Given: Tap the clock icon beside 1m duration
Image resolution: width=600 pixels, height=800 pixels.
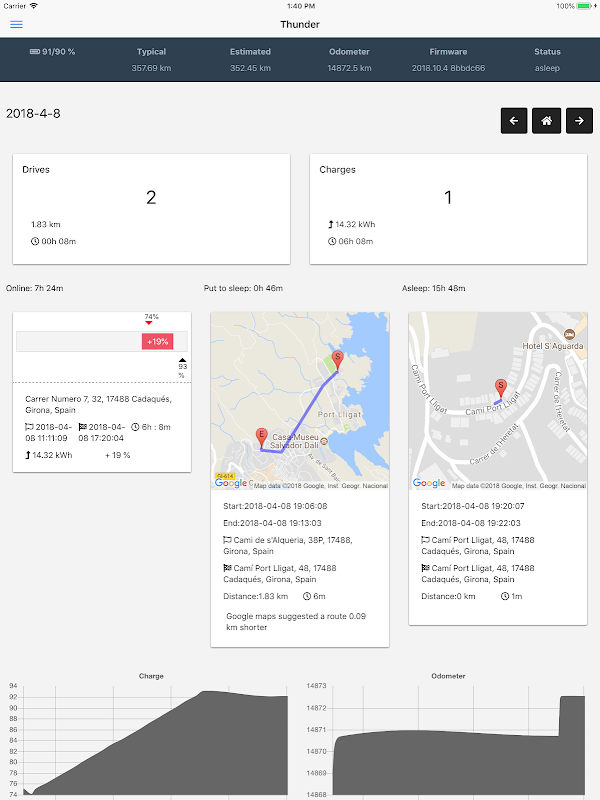Looking at the screenshot, I should click(505, 596).
